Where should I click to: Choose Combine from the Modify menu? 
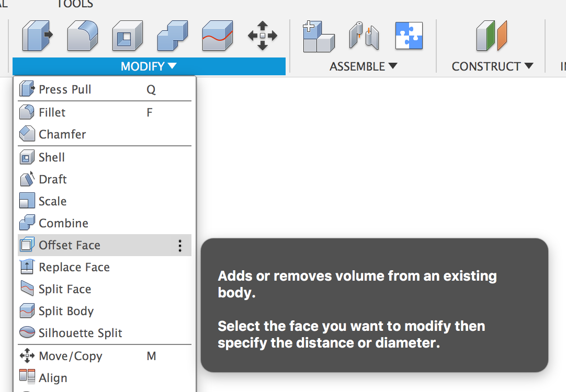coord(104,223)
